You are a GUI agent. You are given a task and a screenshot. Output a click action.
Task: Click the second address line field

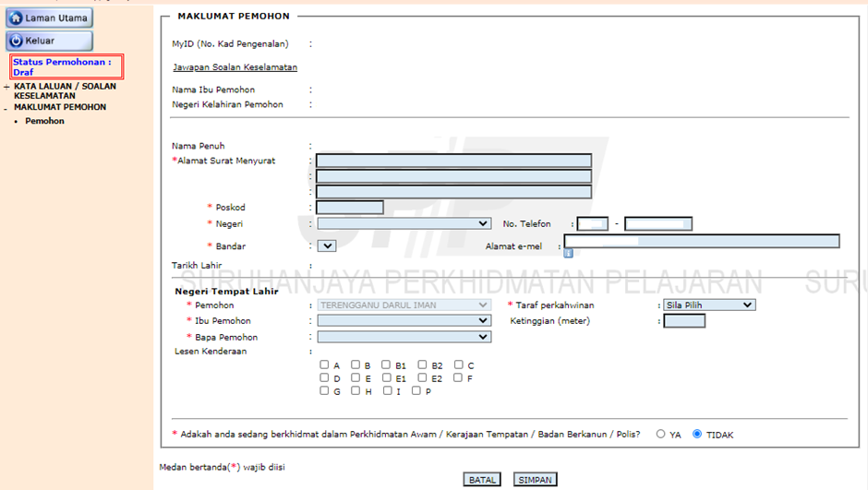[x=454, y=176]
